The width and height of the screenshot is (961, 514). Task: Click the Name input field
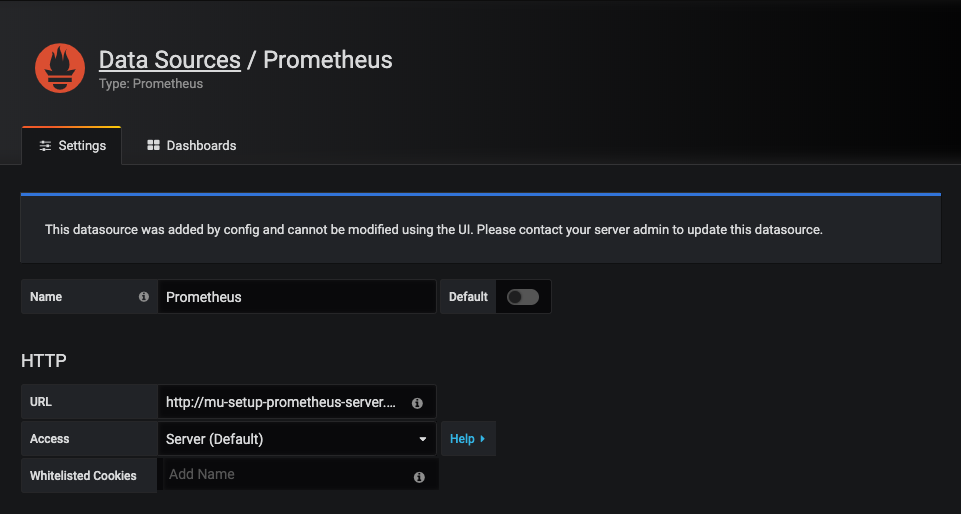coord(296,297)
